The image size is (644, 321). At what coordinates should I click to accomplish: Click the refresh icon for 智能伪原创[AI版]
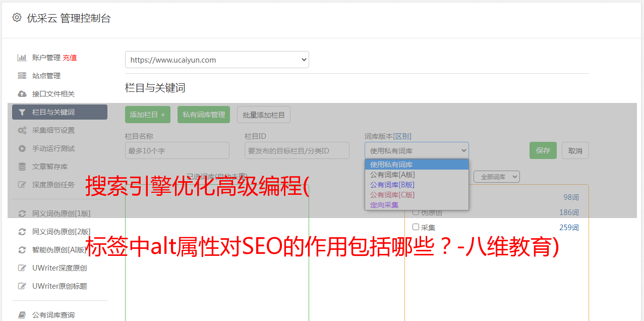22,250
